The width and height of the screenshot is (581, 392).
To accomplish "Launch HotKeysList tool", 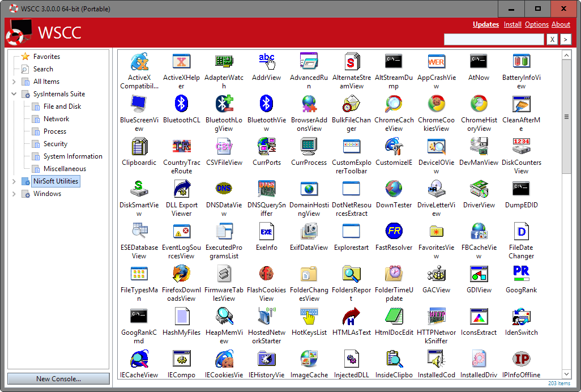I will click(309, 317).
